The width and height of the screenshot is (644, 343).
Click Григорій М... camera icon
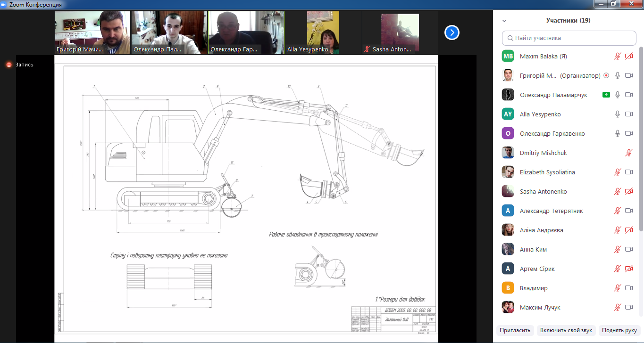click(629, 75)
